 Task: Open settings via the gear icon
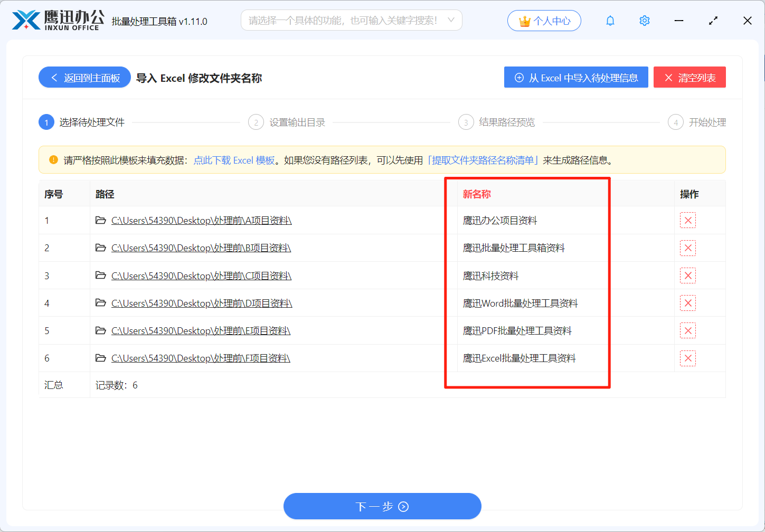[x=644, y=20]
